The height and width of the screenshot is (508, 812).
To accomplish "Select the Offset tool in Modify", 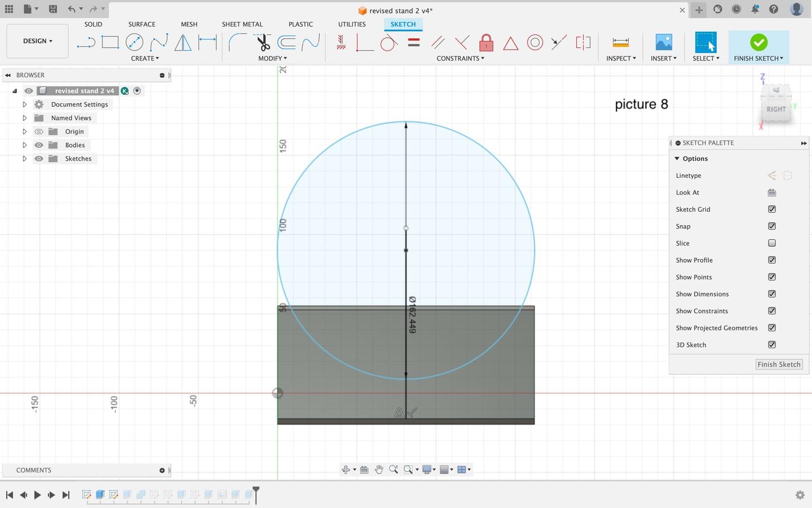I will click(286, 42).
